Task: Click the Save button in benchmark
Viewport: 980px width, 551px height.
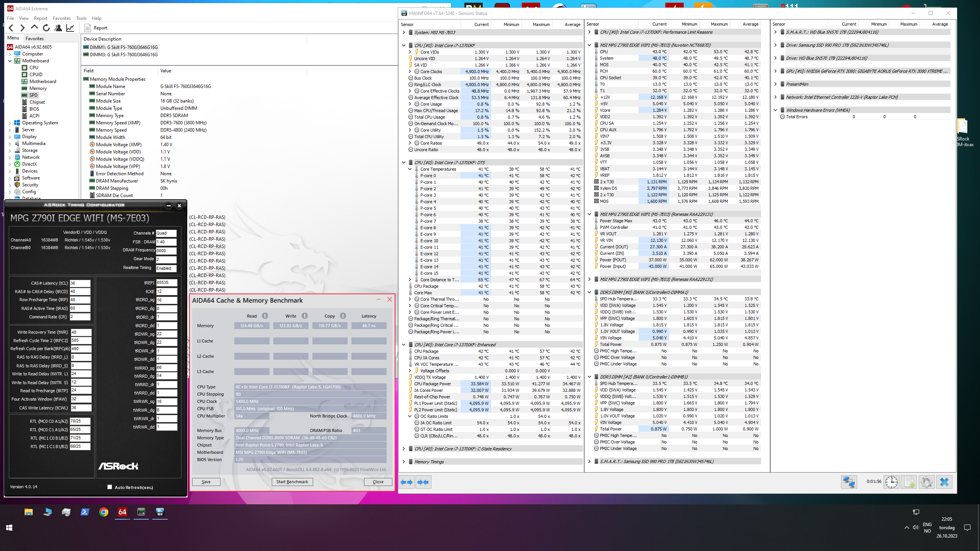Action: coord(206,482)
